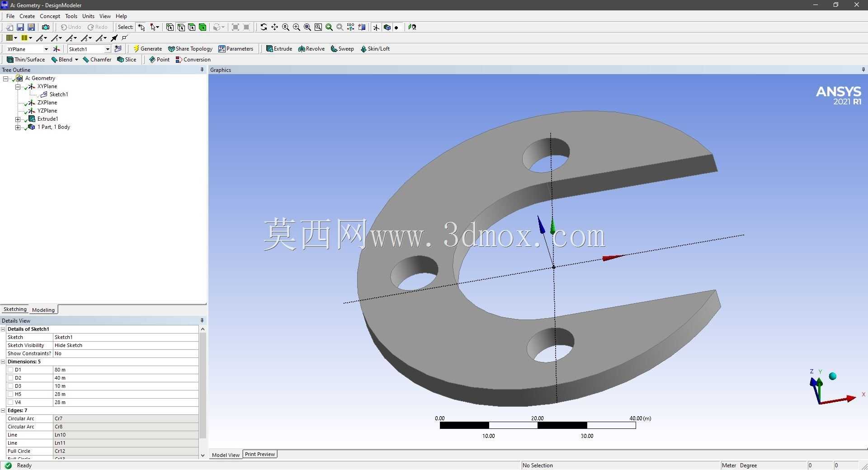Image resolution: width=868 pixels, height=470 pixels.
Task: Click the Chamfer tool
Action: 97,60
